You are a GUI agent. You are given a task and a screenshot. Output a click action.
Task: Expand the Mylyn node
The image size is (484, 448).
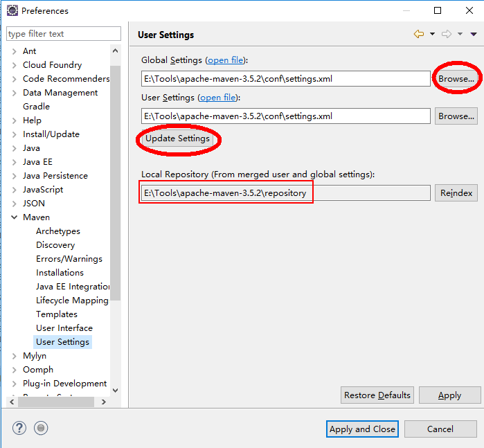coord(14,356)
